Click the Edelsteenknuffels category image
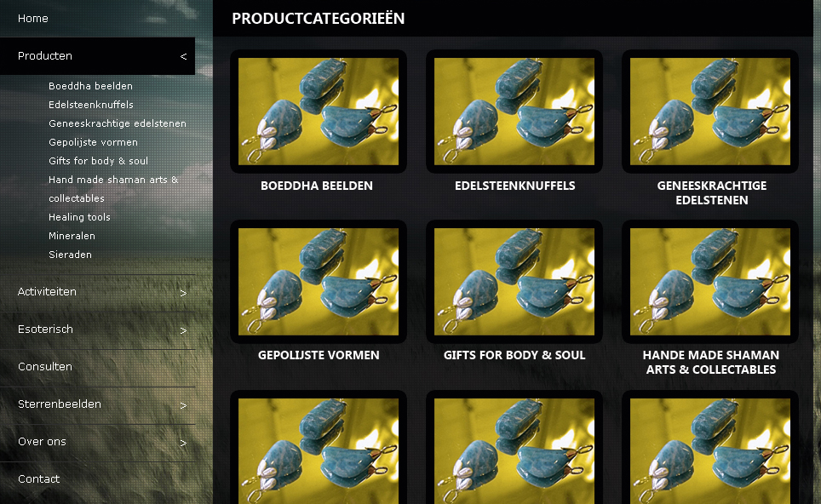821x504 pixels. 514,112
